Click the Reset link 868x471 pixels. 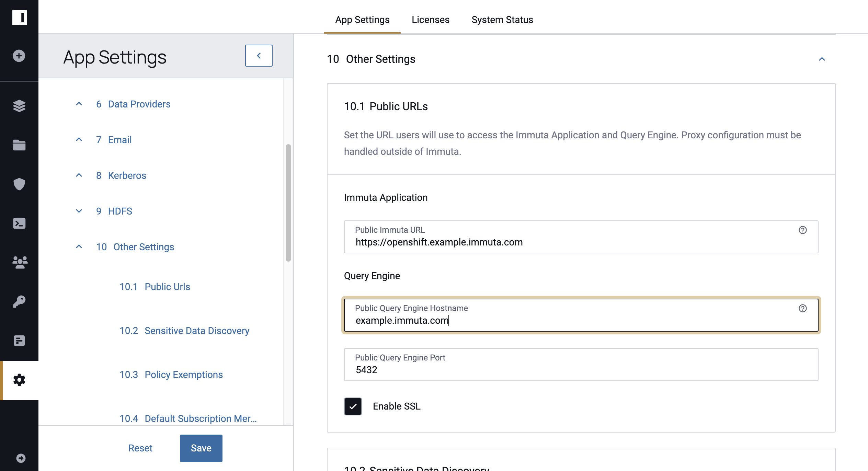[x=140, y=448]
